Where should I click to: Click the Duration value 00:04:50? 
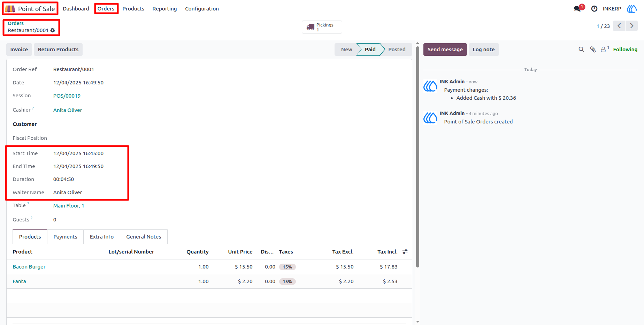pyautogui.click(x=64, y=179)
